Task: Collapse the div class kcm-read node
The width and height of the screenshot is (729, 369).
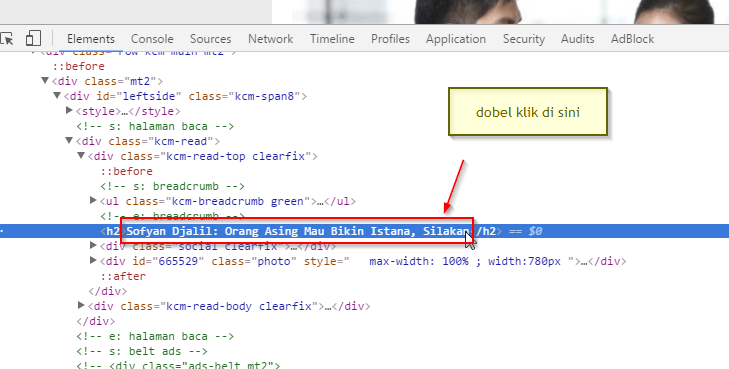Action: pos(69,140)
